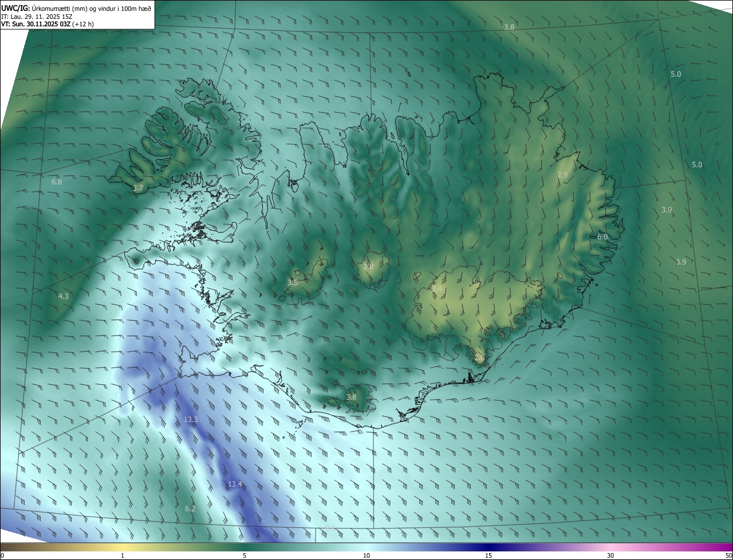Screen dimensions: 733x560
Task: Click the 2.9 value in northeast Iceland
Action: 562,175
